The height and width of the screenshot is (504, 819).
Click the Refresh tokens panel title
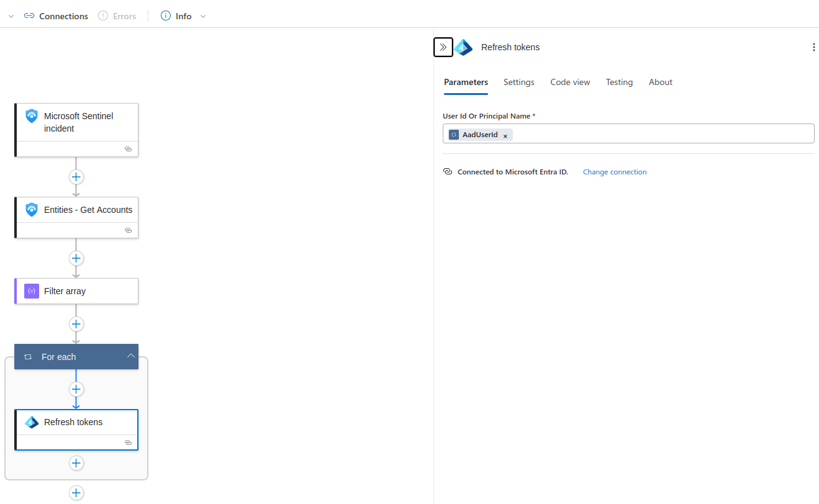510,47
